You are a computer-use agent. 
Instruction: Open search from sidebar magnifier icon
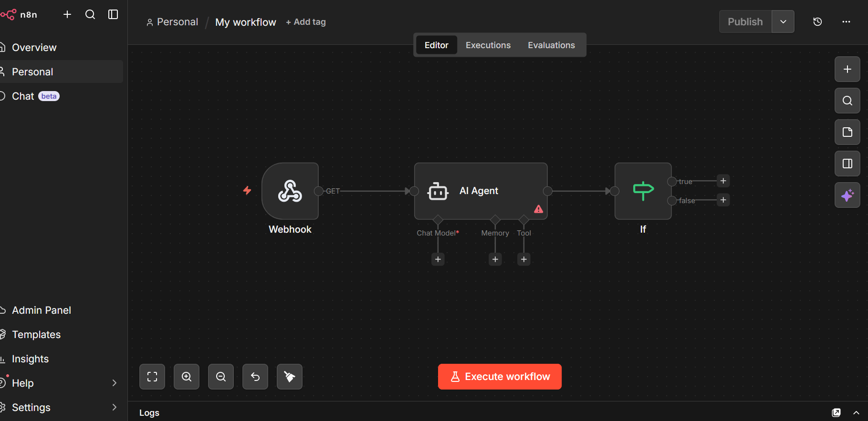click(90, 14)
